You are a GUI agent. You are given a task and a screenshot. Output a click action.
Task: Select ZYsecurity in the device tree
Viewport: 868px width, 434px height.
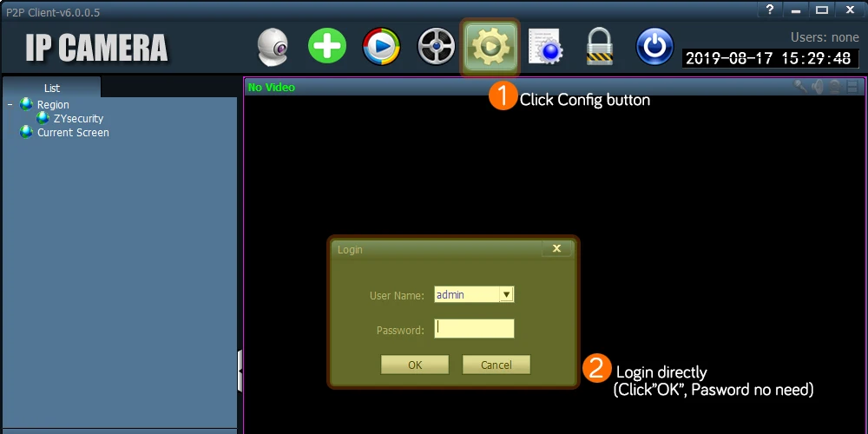(79, 118)
